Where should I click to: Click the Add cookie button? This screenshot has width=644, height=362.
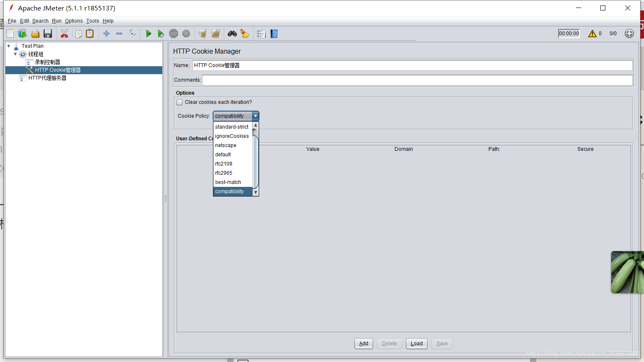click(x=364, y=344)
